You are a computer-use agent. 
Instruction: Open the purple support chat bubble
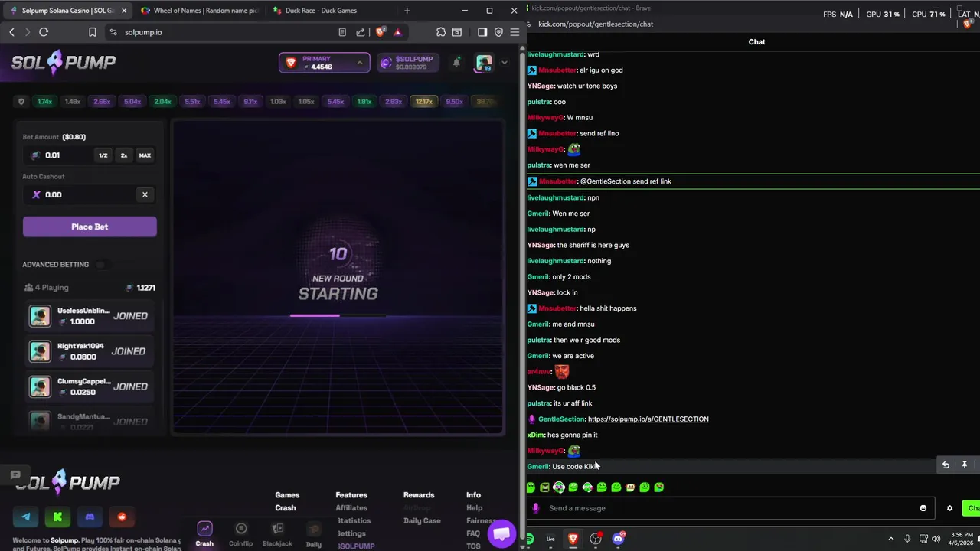pyautogui.click(x=501, y=533)
